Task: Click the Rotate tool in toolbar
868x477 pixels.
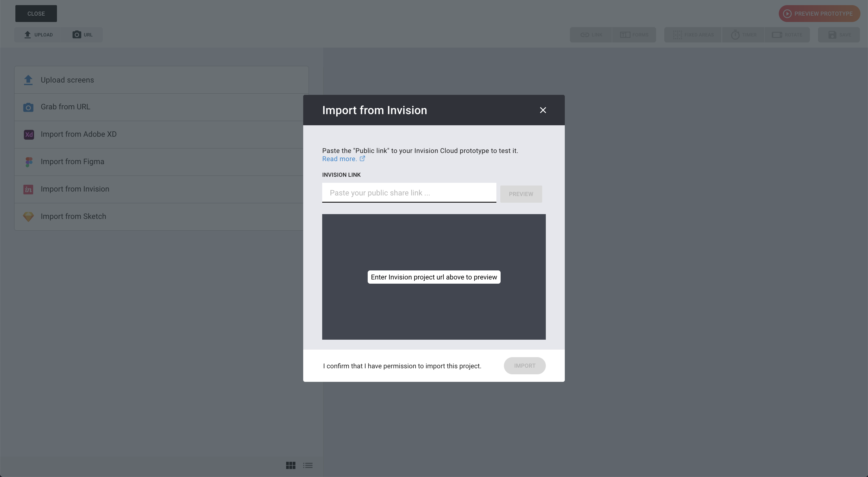Action: tap(787, 35)
